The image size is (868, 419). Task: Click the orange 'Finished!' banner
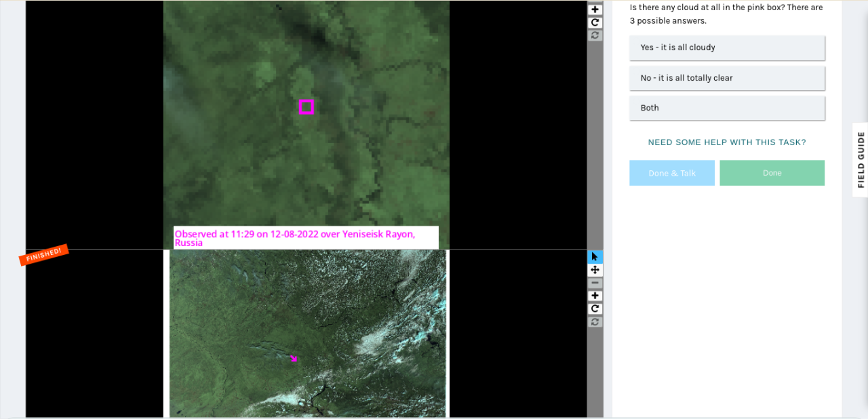(x=44, y=255)
